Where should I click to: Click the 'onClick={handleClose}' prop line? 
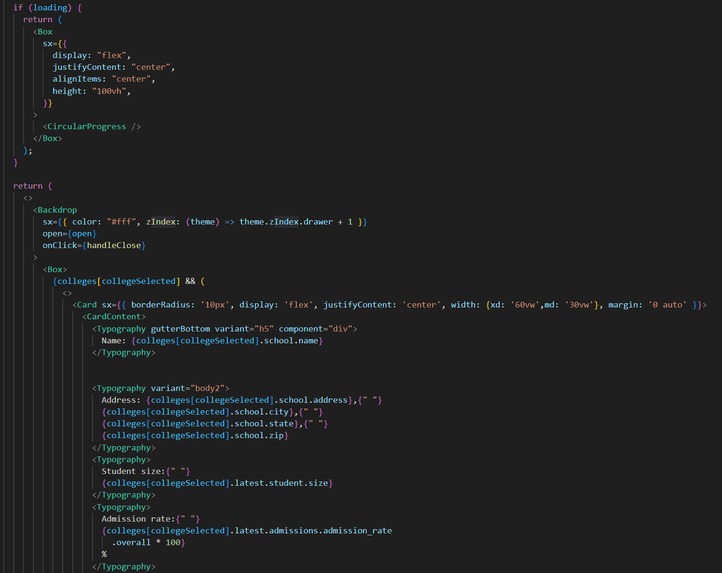[94, 246]
